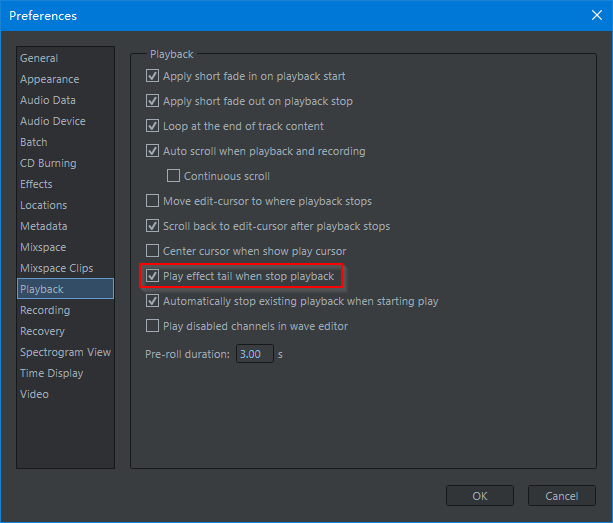Select Spectrogram View in the category list
This screenshot has width=613, height=523.
click(65, 352)
